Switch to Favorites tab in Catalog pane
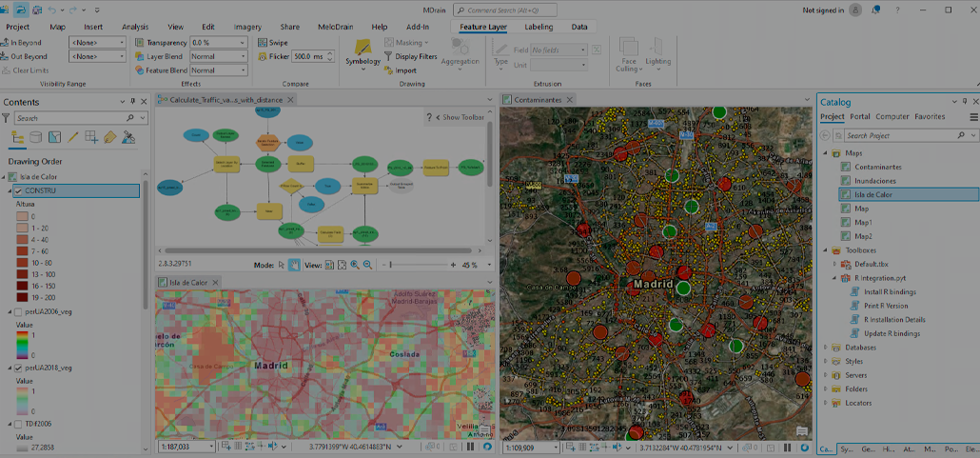The image size is (980, 458). coord(930,117)
